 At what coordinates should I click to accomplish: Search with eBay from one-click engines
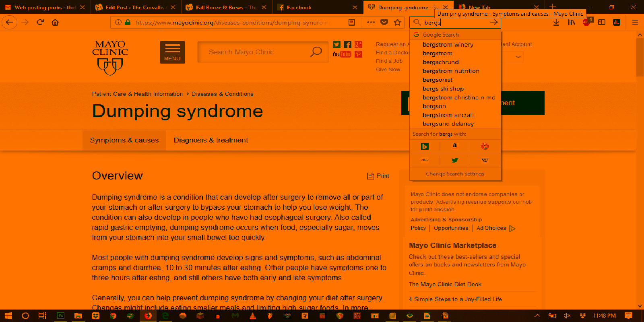pos(425,160)
